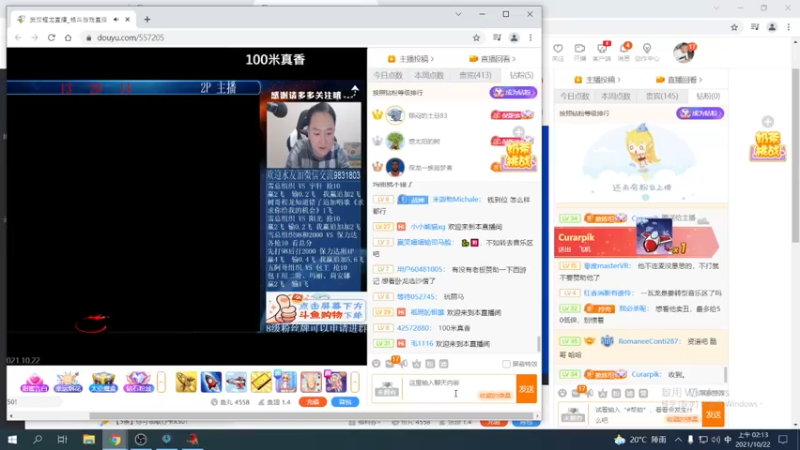Open tab search dropdown in front window
Screen dimensions: 800x450
pos(458,14)
